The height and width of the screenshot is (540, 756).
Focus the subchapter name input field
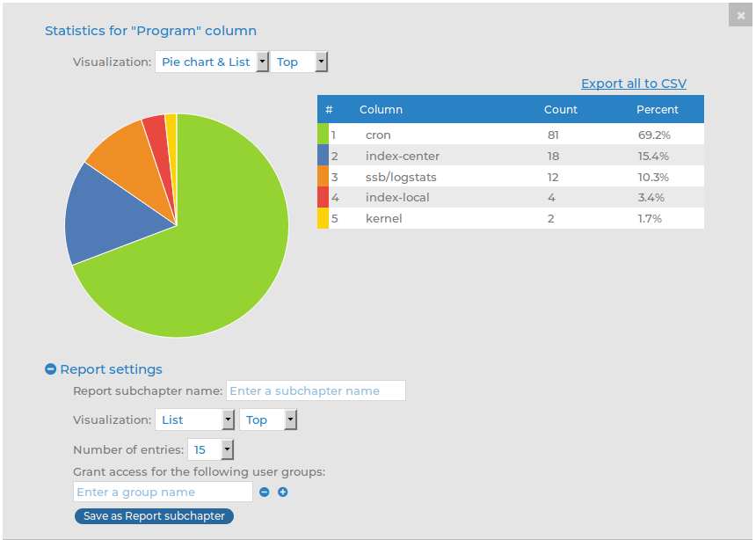tap(316, 390)
